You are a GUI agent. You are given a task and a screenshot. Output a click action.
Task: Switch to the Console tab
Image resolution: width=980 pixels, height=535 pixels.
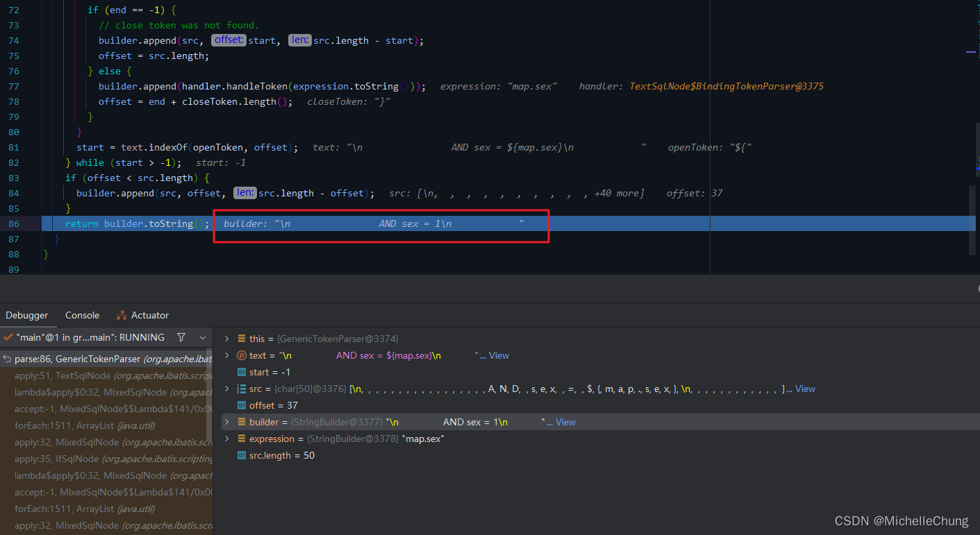82,315
